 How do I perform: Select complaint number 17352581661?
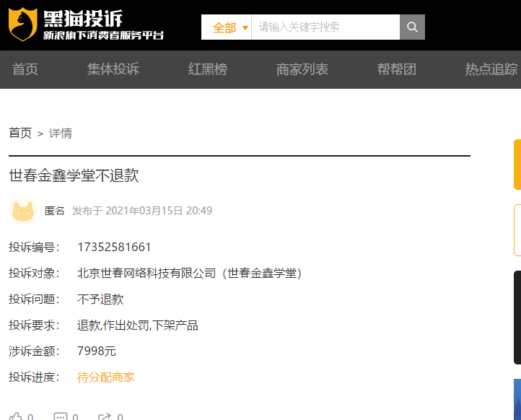coord(114,248)
